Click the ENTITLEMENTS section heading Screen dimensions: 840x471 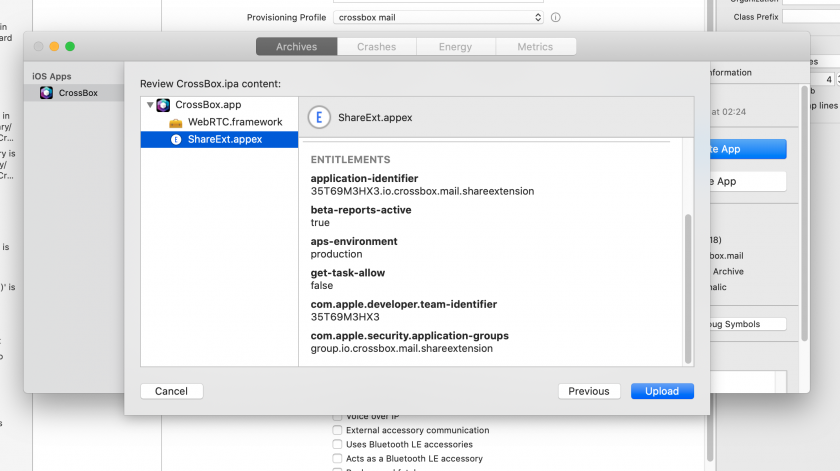(x=350, y=160)
